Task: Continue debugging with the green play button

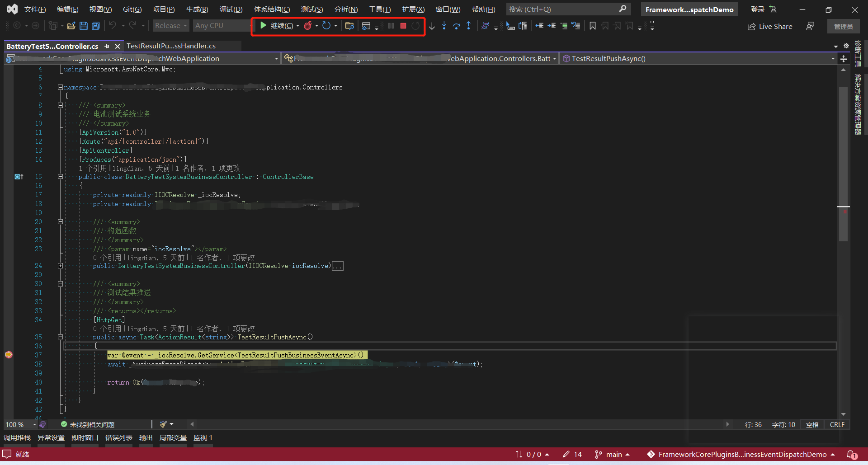Action: [x=263, y=26]
